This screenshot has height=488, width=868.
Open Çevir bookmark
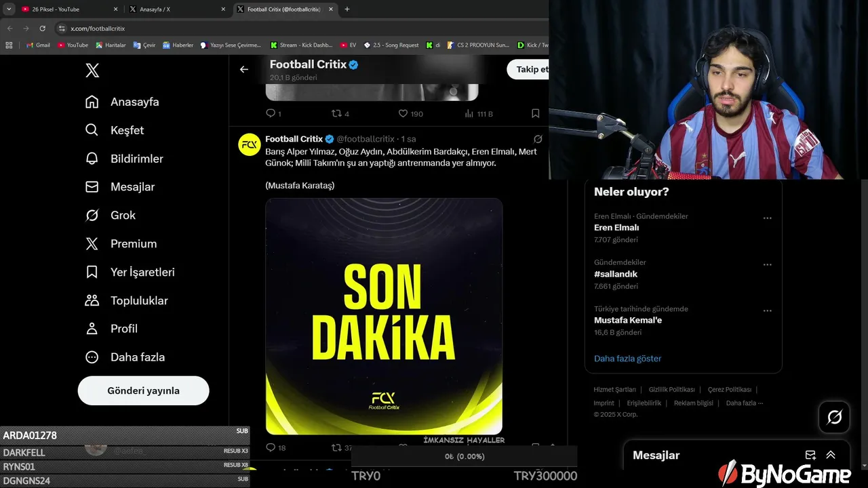(144, 45)
